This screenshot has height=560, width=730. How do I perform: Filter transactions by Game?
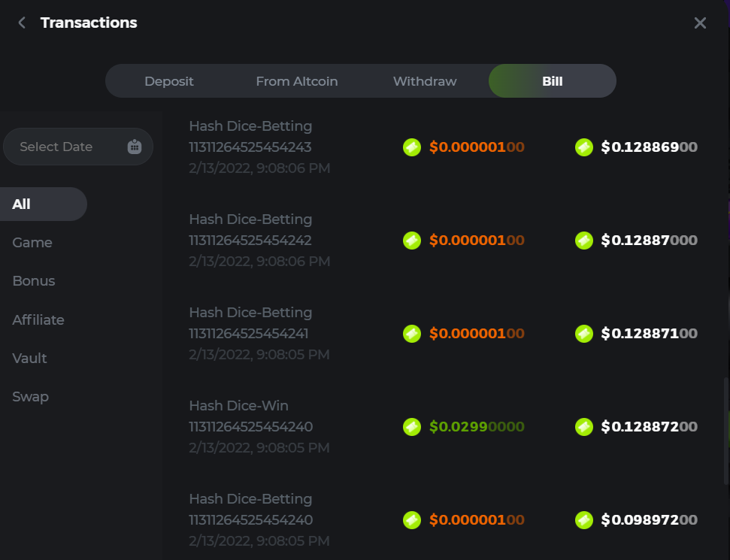click(32, 243)
